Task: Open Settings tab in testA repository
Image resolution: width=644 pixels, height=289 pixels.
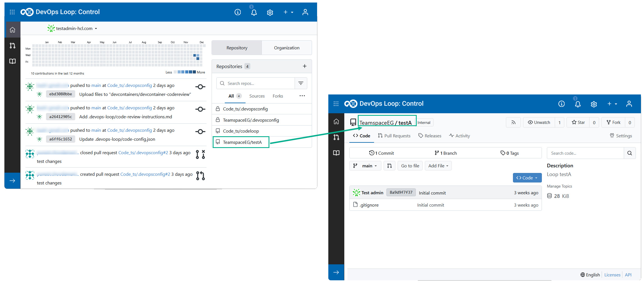Action: point(621,136)
